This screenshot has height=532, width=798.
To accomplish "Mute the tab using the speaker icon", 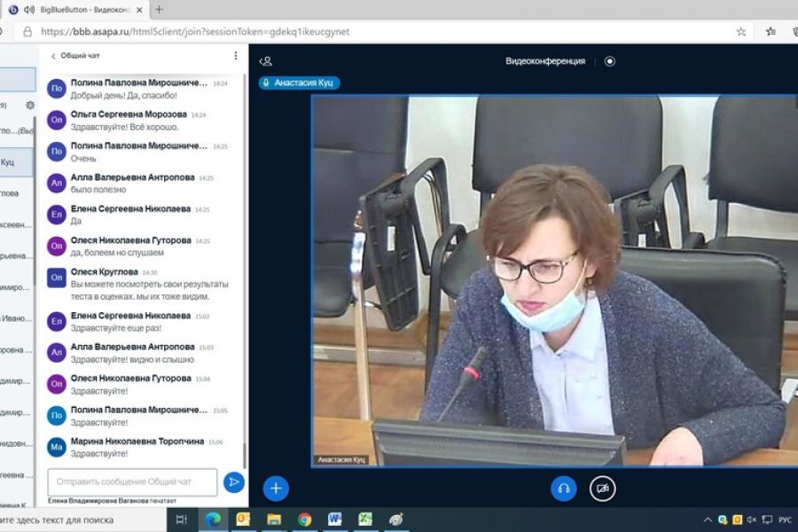I will click(x=30, y=10).
